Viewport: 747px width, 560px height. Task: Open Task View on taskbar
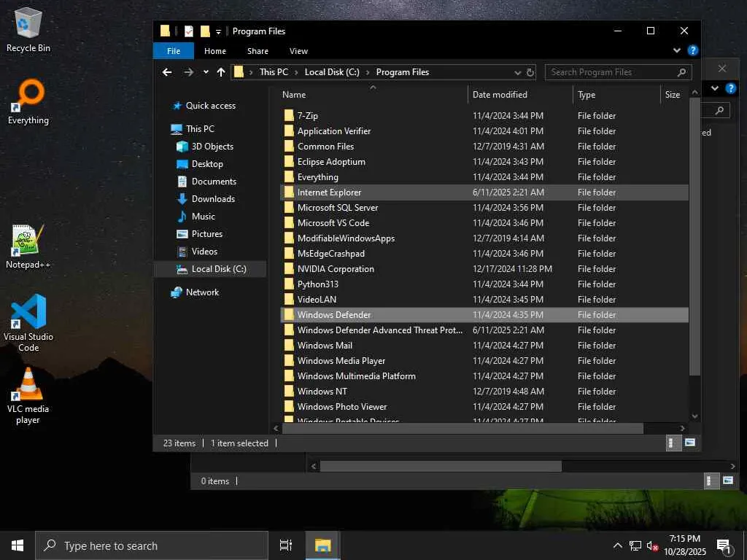[286, 545]
